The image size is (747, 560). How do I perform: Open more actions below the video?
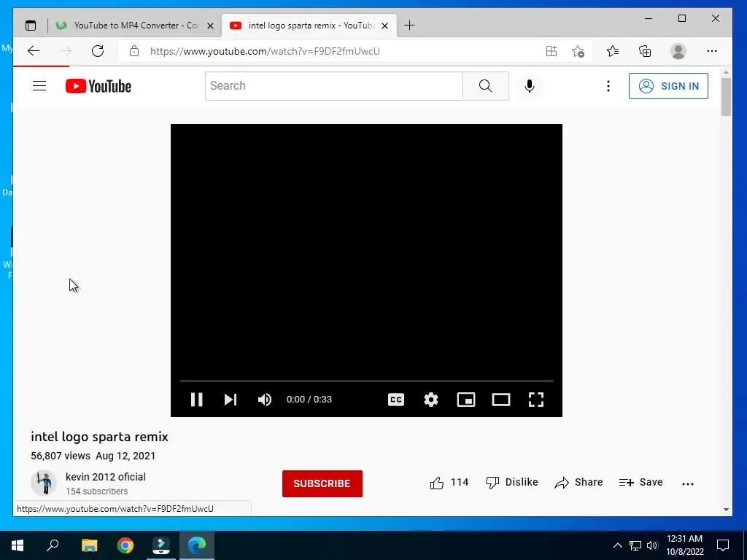[688, 484]
